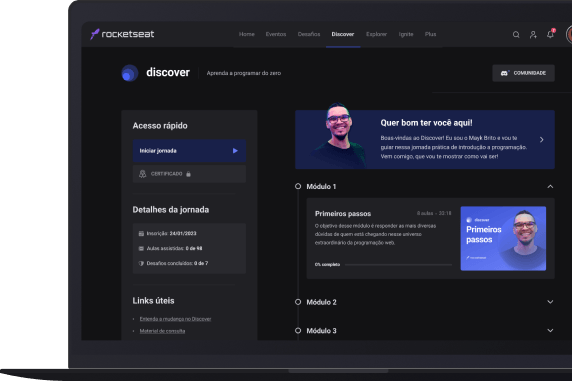Open the search magnifier icon
The width and height of the screenshot is (572, 382).
click(x=516, y=35)
